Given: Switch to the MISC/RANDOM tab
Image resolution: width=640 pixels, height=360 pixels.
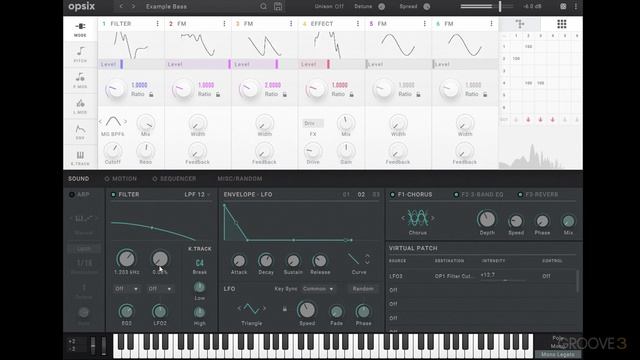Looking at the screenshot, I should point(240,179).
